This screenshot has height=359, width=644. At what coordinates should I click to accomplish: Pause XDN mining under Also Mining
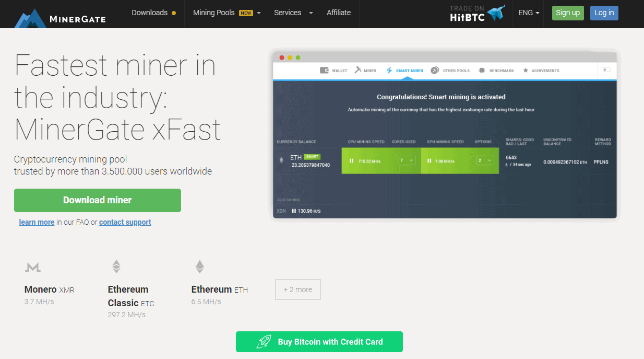294,211
